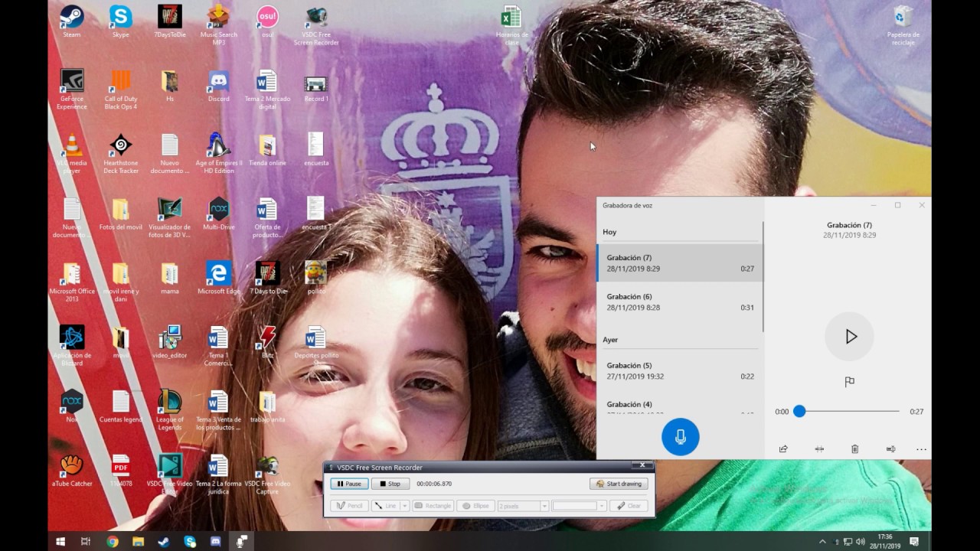Move the playback position slider knob
The width and height of the screenshot is (980, 551).
pos(799,411)
